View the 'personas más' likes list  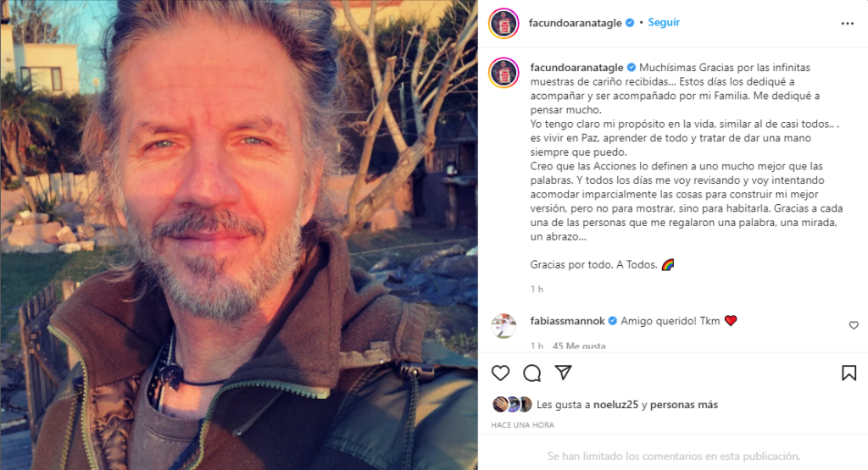[684, 405]
